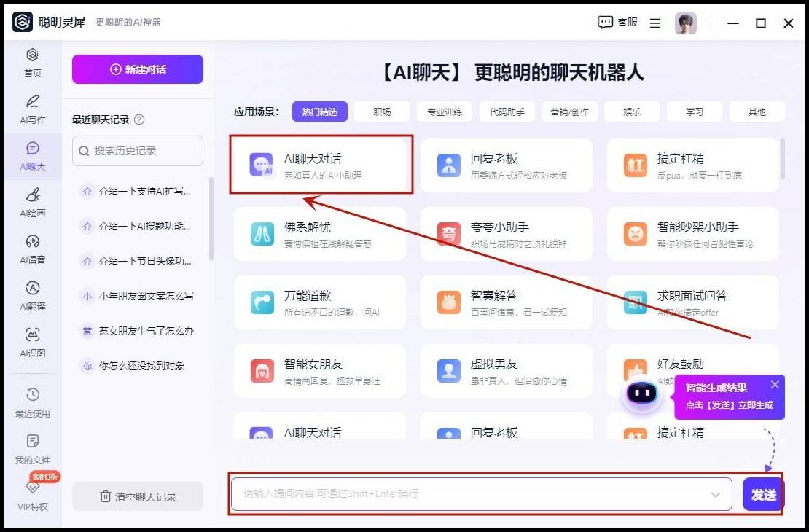Close the 智能生成结果 tooltip popup
809x532 pixels.
775,385
